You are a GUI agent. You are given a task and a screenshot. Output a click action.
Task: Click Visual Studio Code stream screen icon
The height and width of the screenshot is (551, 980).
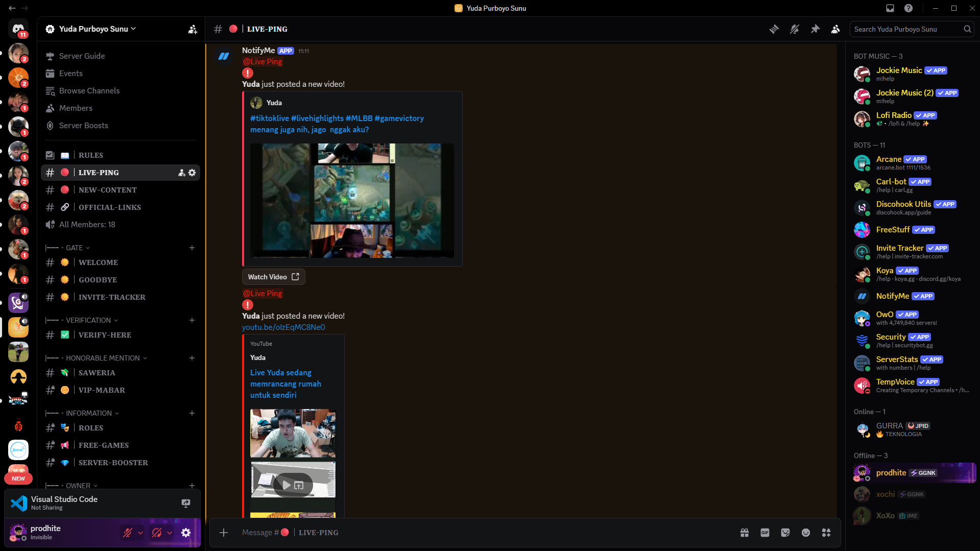186,503
